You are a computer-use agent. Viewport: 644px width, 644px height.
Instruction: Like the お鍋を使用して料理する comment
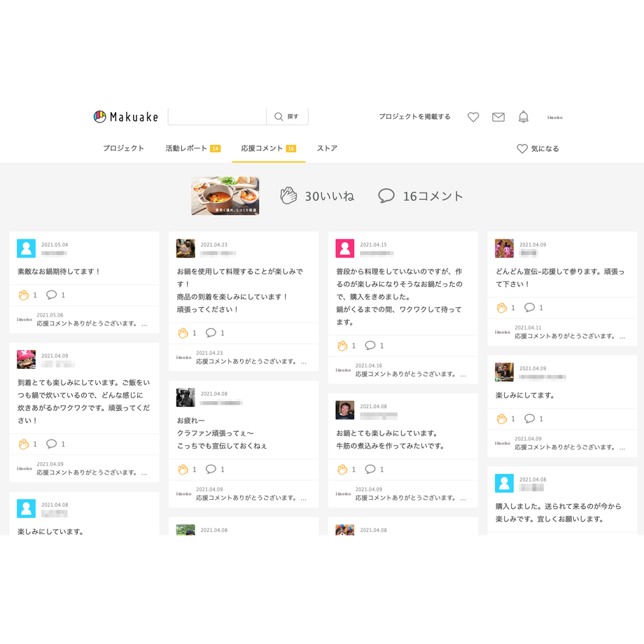183,333
